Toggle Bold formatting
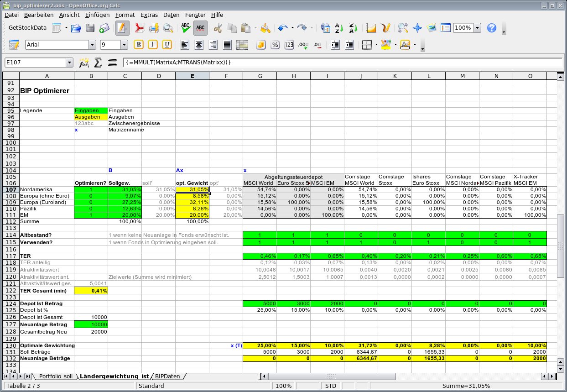567x392 pixels. 139,45
